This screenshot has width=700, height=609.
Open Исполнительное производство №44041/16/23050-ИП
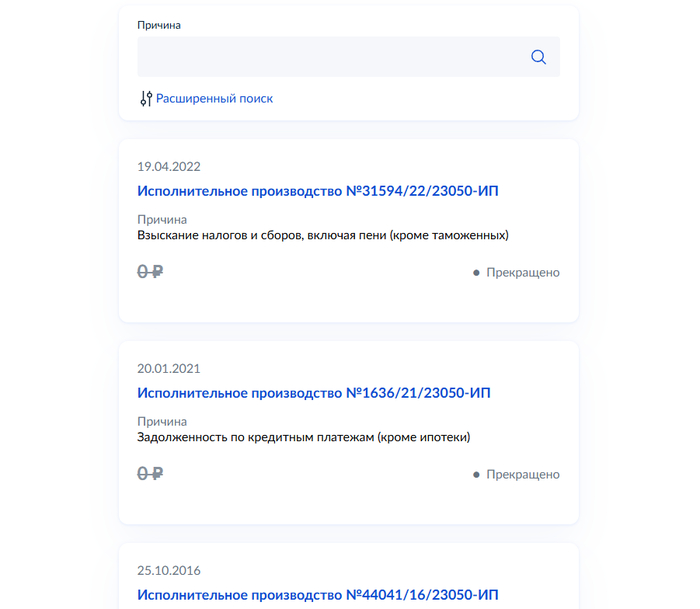(318, 595)
